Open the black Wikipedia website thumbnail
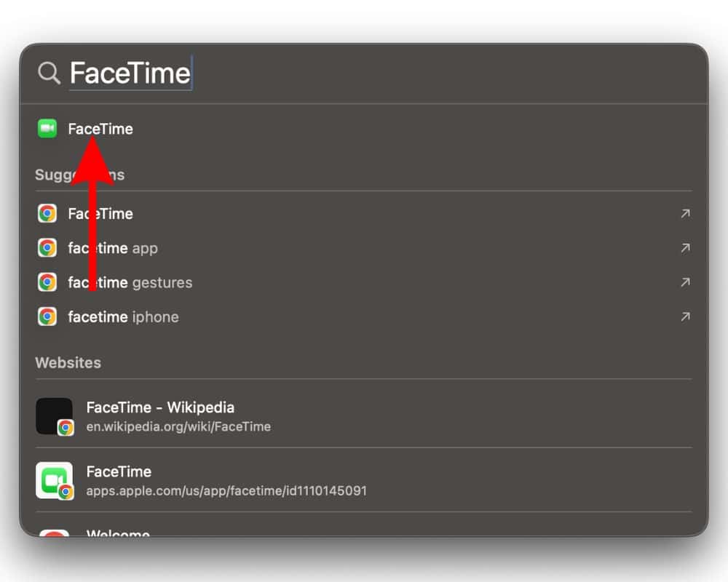The width and height of the screenshot is (728, 582). pos(54,416)
